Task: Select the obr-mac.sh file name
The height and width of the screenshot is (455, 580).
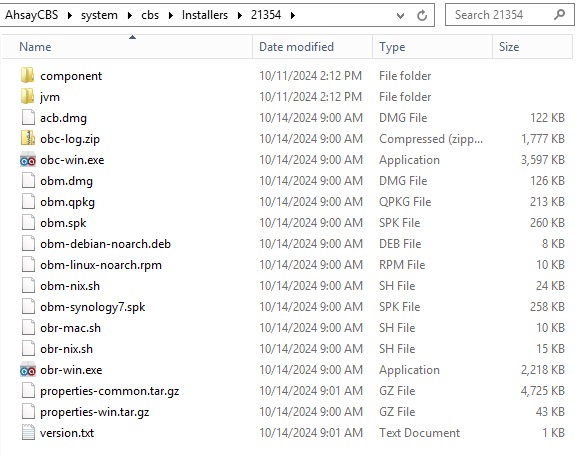Action: pyautogui.click(x=70, y=328)
